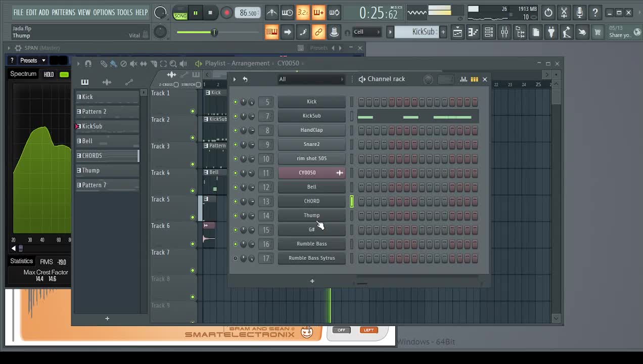Click the tempo field showing 86.500
Image resolution: width=643 pixels, height=364 pixels.
pyautogui.click(x=248, y=13)
